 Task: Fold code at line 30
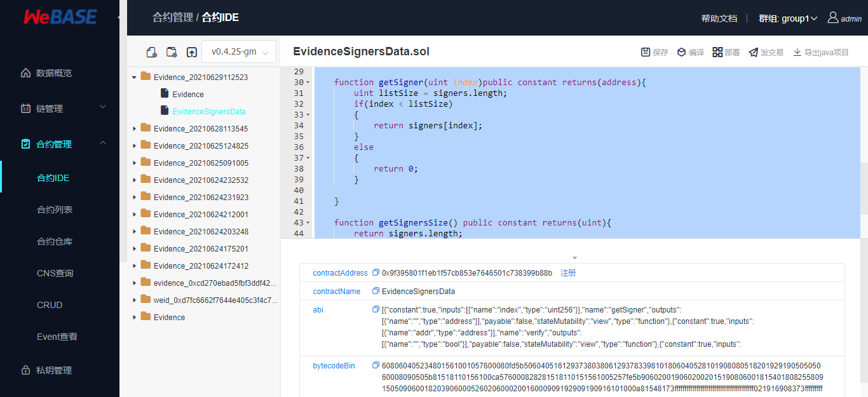coord(308,83)
